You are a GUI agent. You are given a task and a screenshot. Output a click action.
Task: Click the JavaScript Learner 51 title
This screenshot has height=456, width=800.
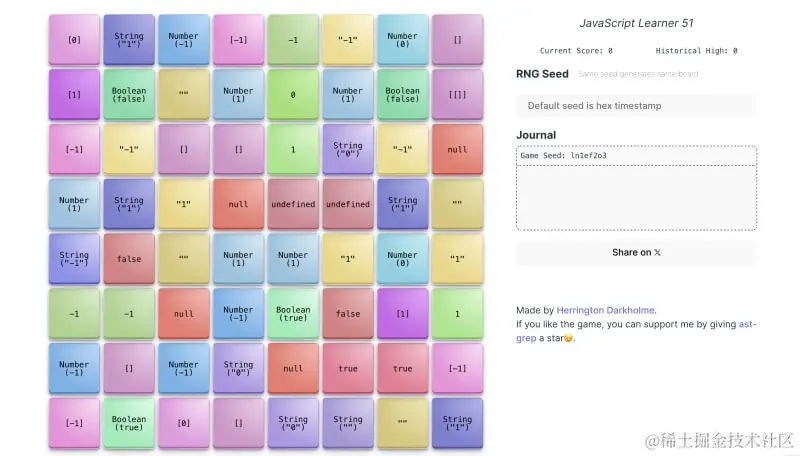tap(636, 23)
